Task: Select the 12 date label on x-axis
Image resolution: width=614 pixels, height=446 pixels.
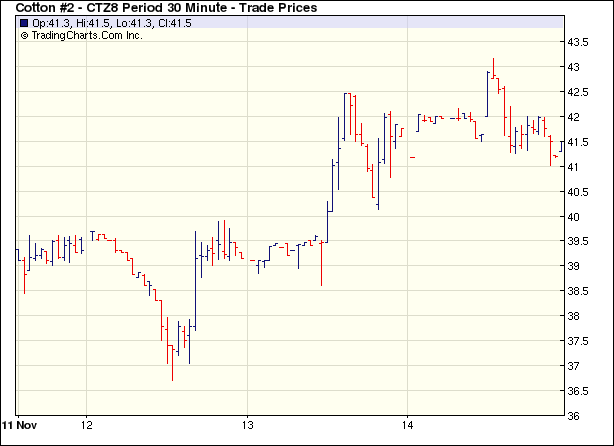Action: 87,424
